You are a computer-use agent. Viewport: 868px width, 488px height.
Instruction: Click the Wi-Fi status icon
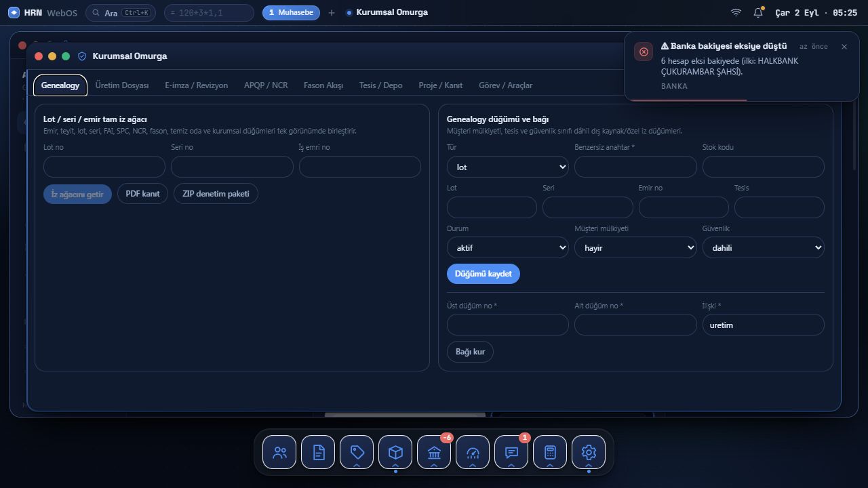(736, 12)
